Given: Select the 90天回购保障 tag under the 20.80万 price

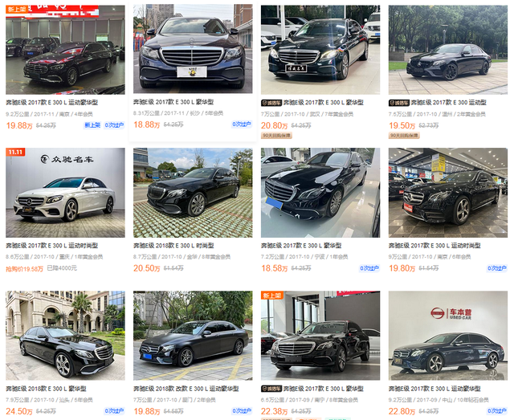Looking at the screenshot, I should click(276, 136).
